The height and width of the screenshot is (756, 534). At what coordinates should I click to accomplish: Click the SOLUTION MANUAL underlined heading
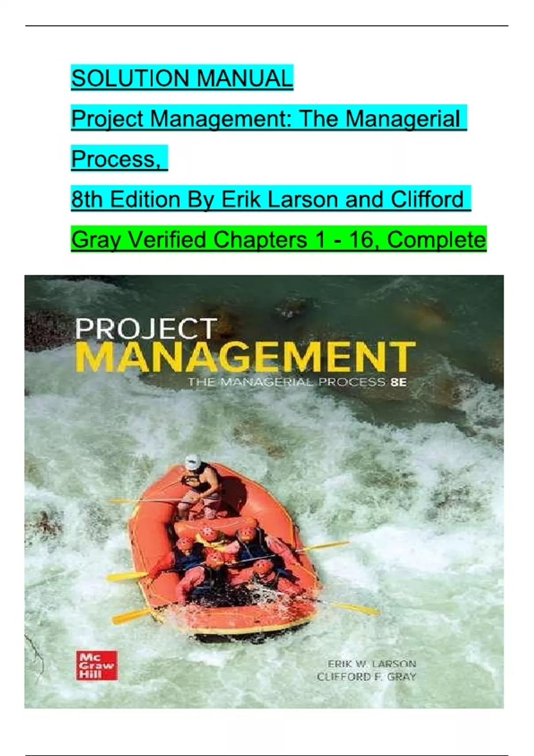tap(182, 78)
